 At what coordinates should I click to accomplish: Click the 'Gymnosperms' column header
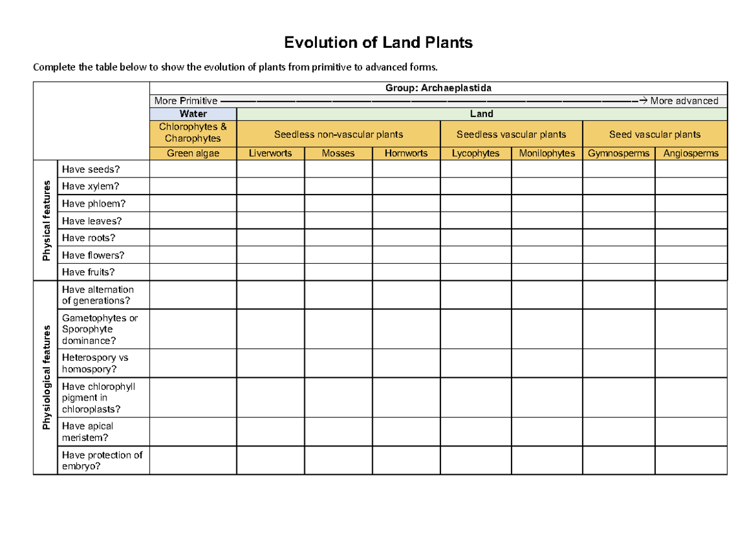pyautogui.click(x=619, y=152)
